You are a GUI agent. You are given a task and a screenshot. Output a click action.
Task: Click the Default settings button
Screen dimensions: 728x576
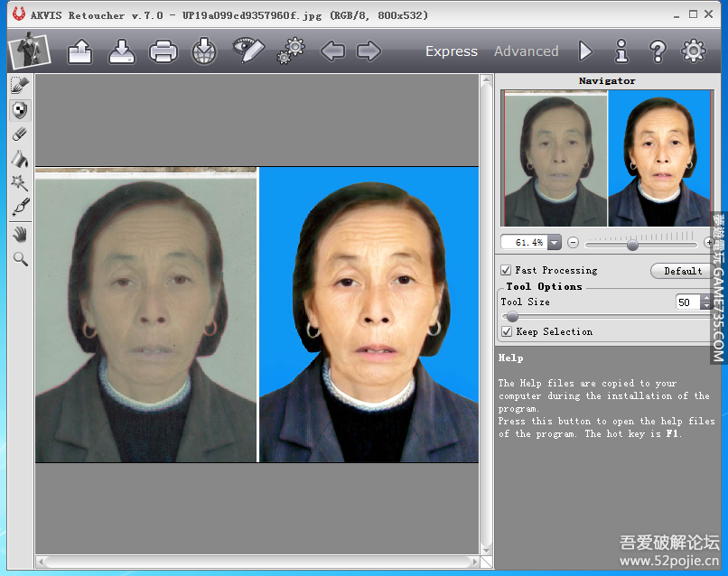pyautogui.click(x=682, y=271)
